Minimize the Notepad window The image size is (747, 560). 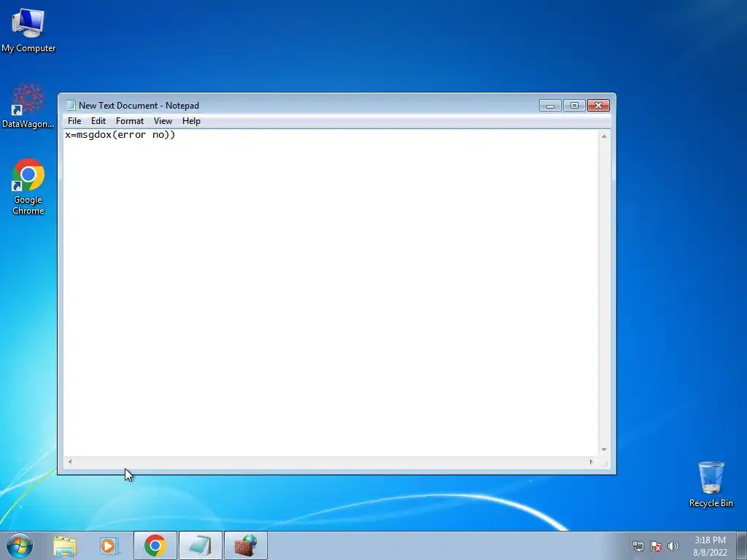click(x=550, y=105)
